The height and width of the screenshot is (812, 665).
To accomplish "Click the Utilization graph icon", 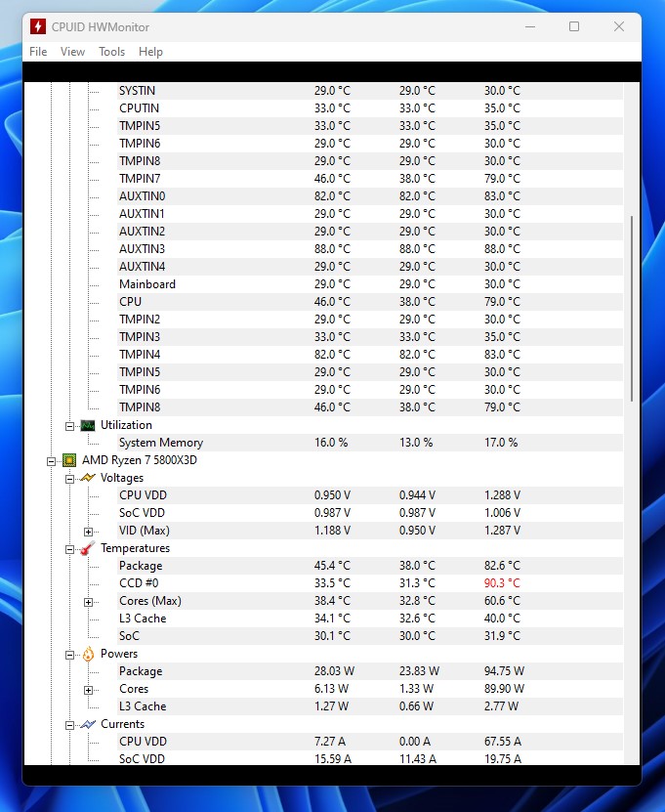I will coord(88,426).
